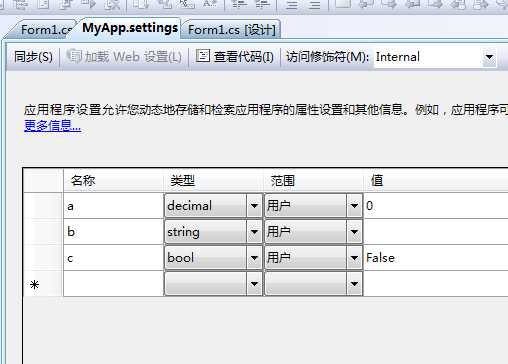This screenshot has height=364, width=508.
Task: Select the row header of setting b
Action: click(43, 232)
